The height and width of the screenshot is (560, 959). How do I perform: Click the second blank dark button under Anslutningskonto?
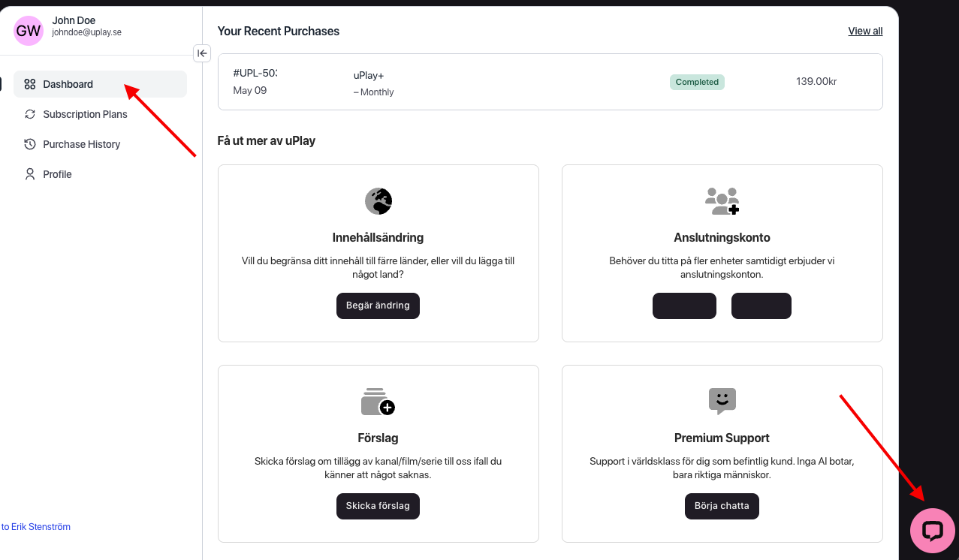pyautogui.click(x=761, y=306)
